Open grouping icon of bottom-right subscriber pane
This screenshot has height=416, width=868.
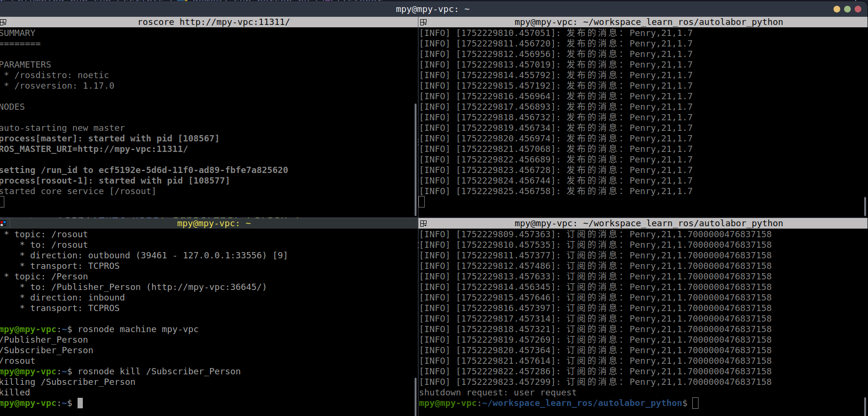pyautogui.click(x=423, y=223)
